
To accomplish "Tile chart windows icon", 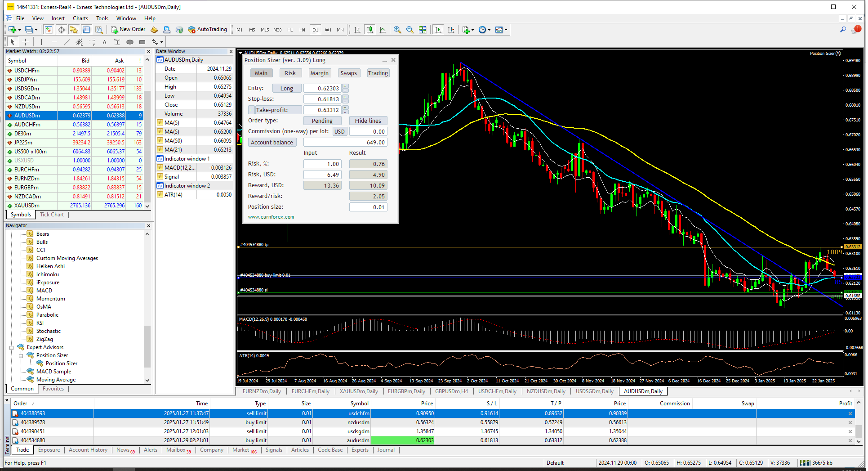I will pyautogui.click(x=423, y=30).
